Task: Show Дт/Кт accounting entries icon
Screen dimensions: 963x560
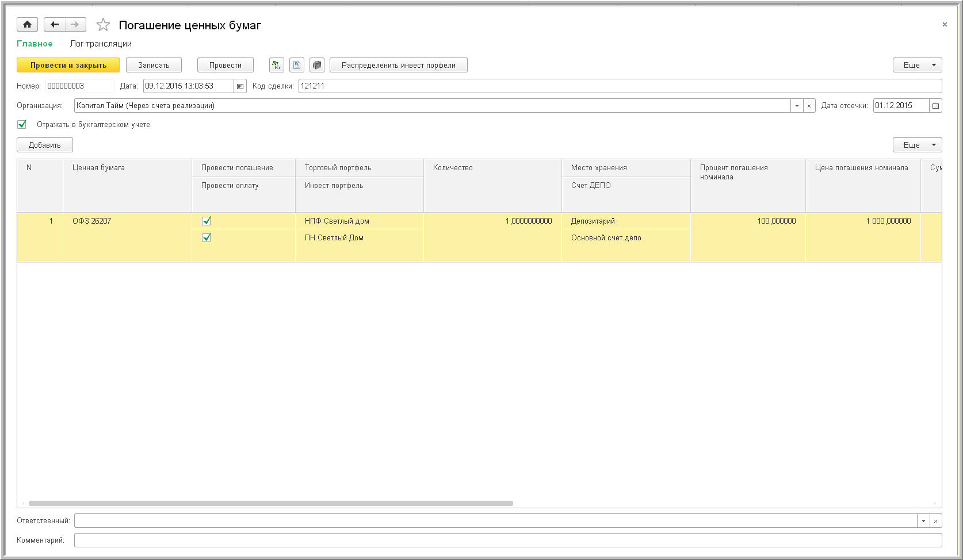Action: [277, 66]
